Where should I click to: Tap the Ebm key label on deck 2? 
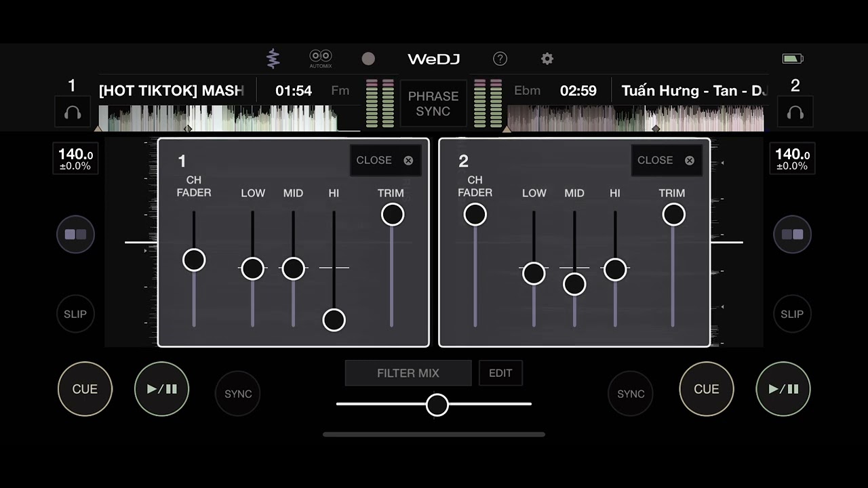(x=528, y=91)
